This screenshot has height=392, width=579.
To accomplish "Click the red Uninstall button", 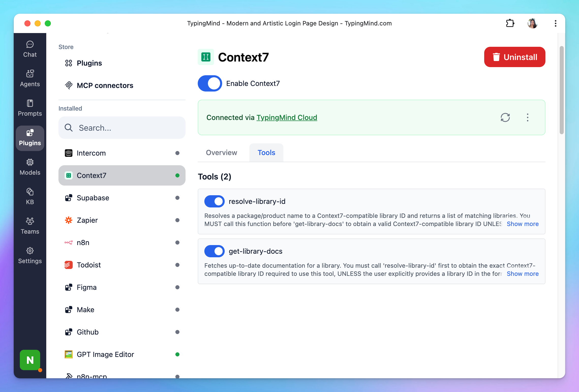I will point(514,57).
